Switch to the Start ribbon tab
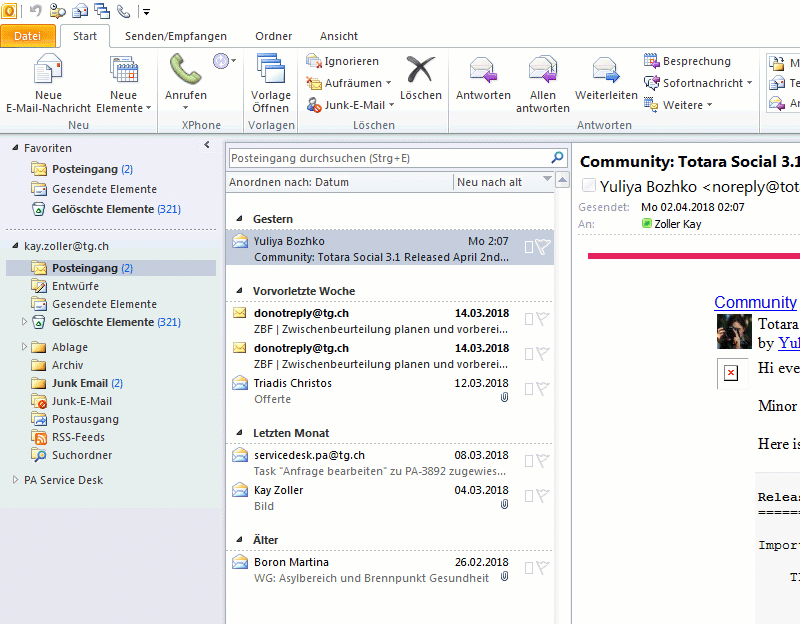800x624 pixels. pyautogui.click(x=85, y=36)
